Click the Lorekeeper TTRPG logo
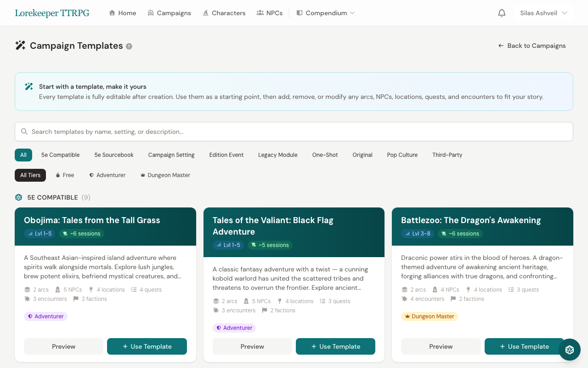The width and height of the screenshot is (588, 368). pyautogui.click(x=52, y=13)
